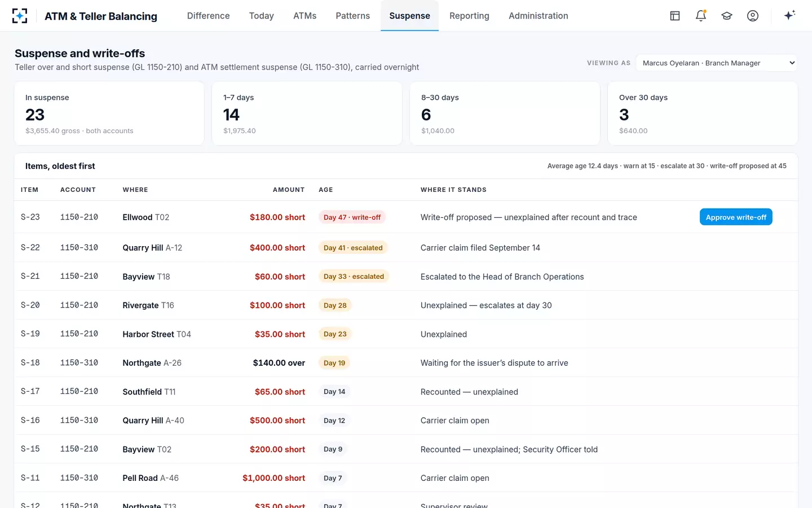The width and height of the screenshot is (812, 508).
Task: Click the graduation cap training icon
Action: tap(727, 16)
